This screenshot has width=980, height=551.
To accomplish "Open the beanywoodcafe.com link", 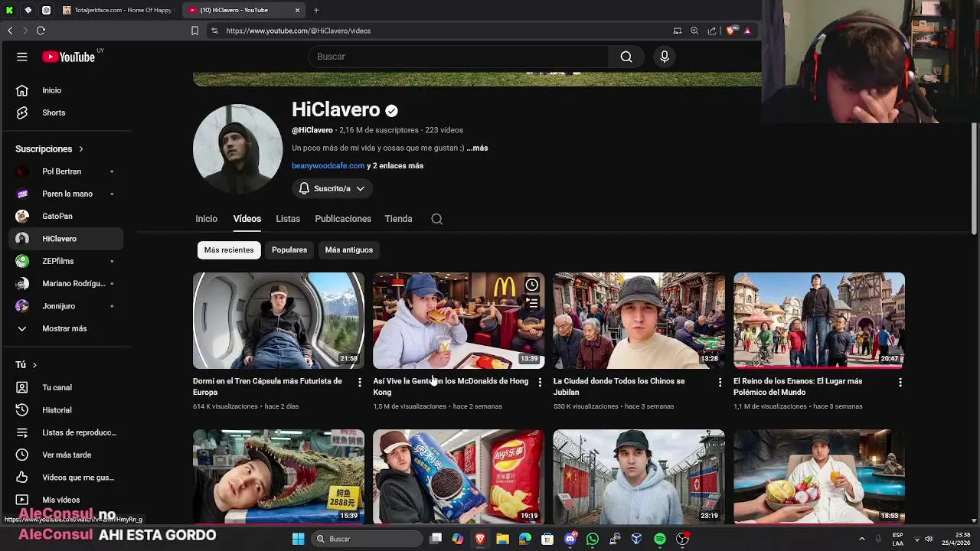I will click(x=328, y=165).
